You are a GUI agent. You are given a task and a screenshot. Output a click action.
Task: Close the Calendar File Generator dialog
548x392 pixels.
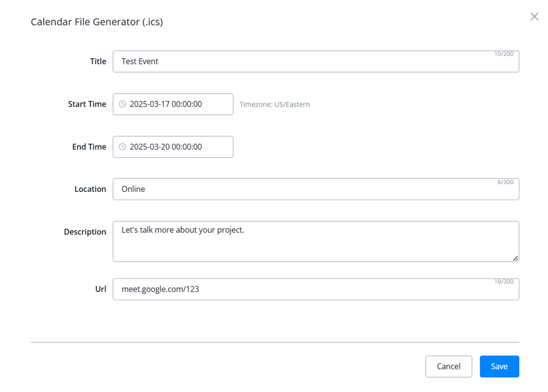[x=534, y=17]
